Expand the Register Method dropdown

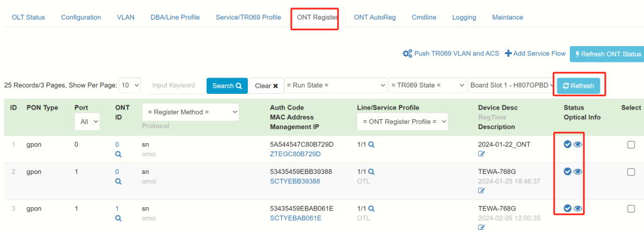(x=191, y=112)
